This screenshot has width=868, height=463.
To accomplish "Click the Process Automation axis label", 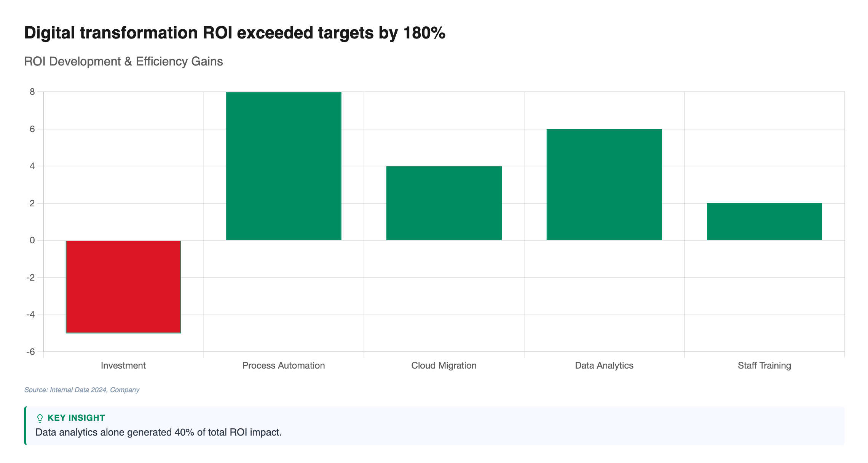I will pyautogui.click(x=284, y=366).
